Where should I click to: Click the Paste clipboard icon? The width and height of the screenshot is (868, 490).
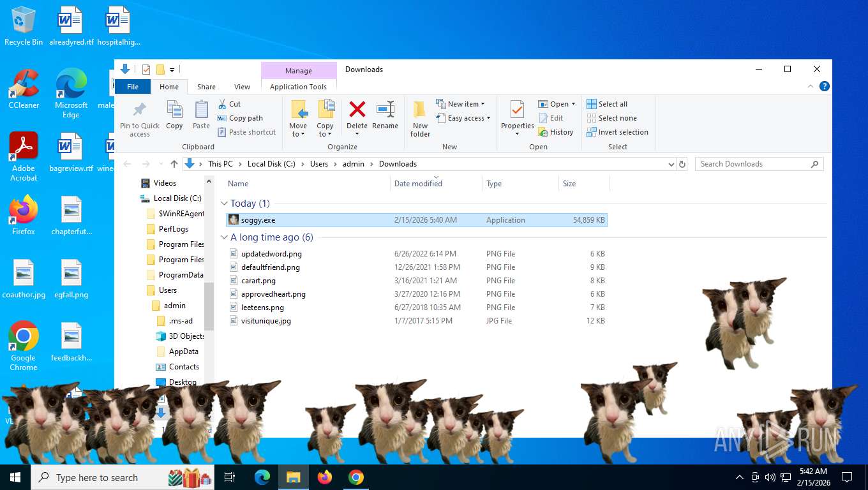point(201,110)
